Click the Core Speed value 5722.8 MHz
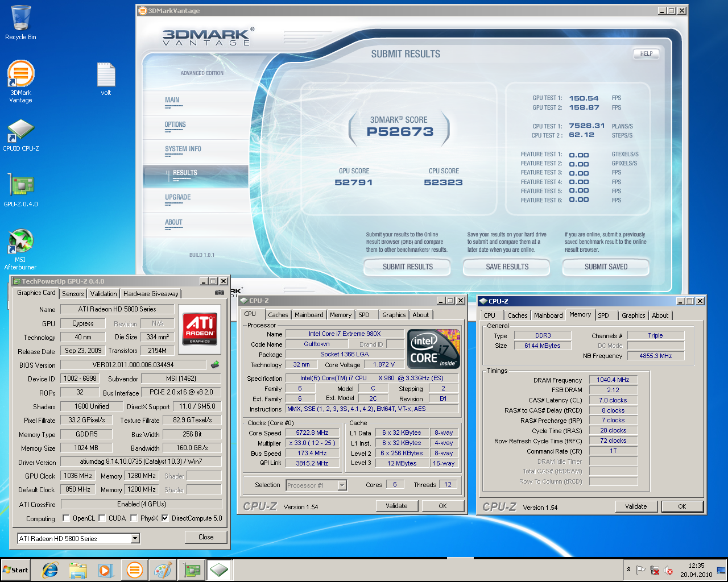Viewport: 728px width, 582px height. (x=312, y=433)
